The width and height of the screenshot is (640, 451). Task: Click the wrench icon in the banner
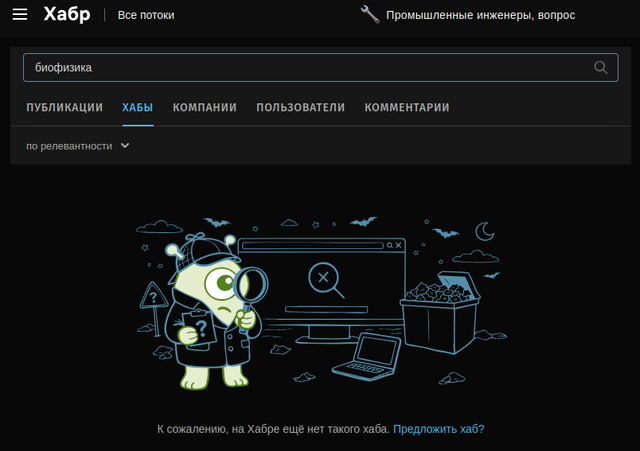pyautogui.click(x=370, y=14)
